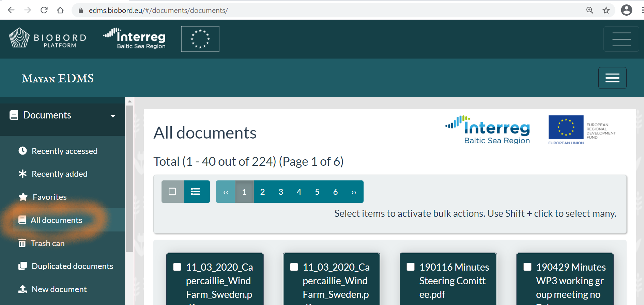
Task: Click the copy icon beside Duplicated documents
Action: tap(22, 266)
